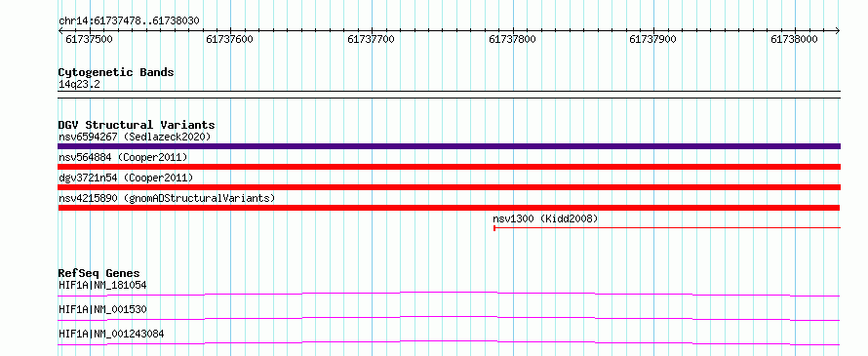Viewport: 868px width, 356px height.
Task: Click the magenta line of HIF1A|NM_001243084
Action: pyautogui.click(x=449, y=342)
